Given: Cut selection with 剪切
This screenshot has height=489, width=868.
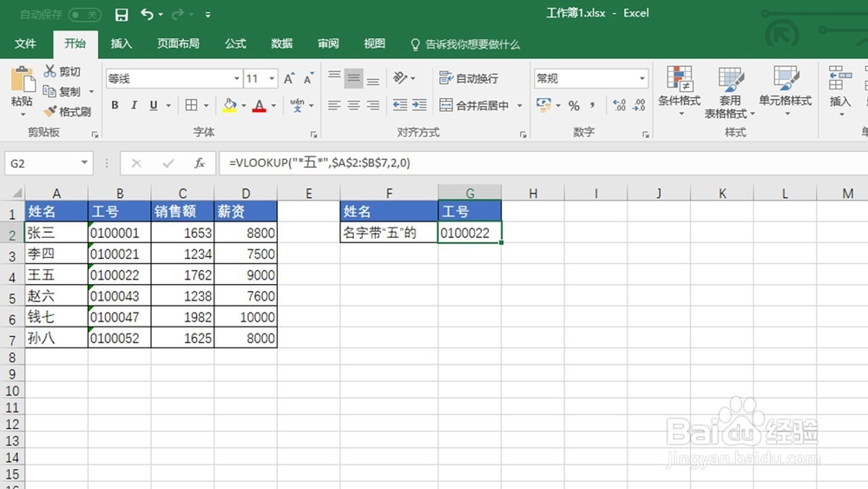Looking at the screenshot, I should pyautogui.click(x=62, y=71).
